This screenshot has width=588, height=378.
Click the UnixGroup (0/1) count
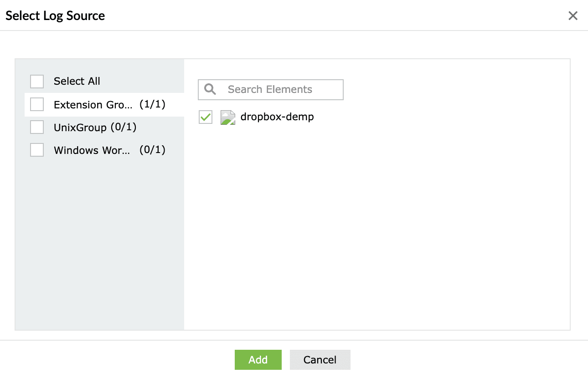click(124, 128)
